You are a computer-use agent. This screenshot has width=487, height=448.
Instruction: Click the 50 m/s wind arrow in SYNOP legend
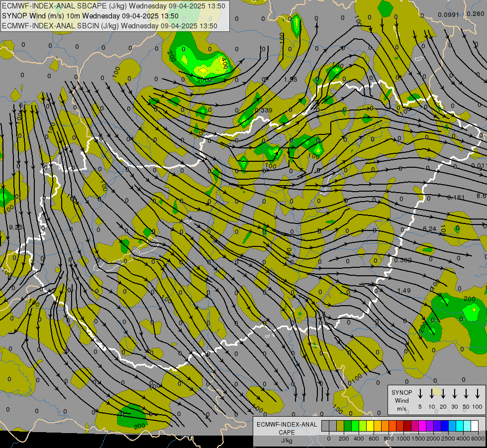pos(466,393)
